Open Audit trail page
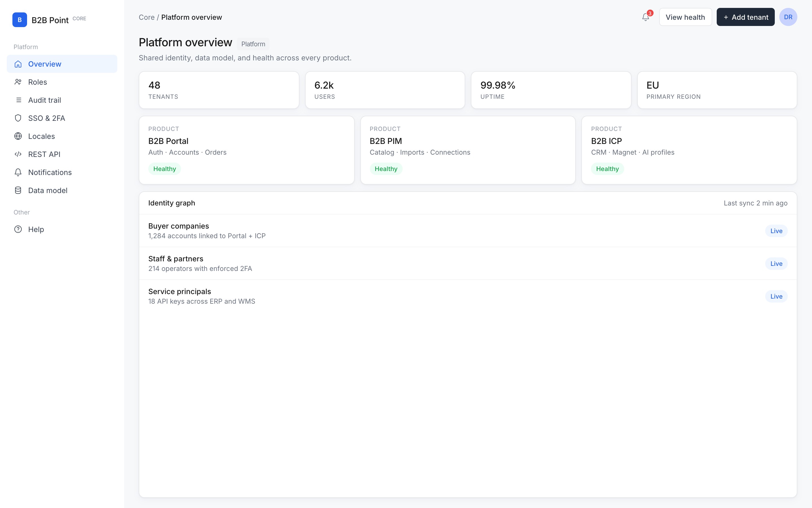Viewport: 812px width, 508px height. (62, 100)
